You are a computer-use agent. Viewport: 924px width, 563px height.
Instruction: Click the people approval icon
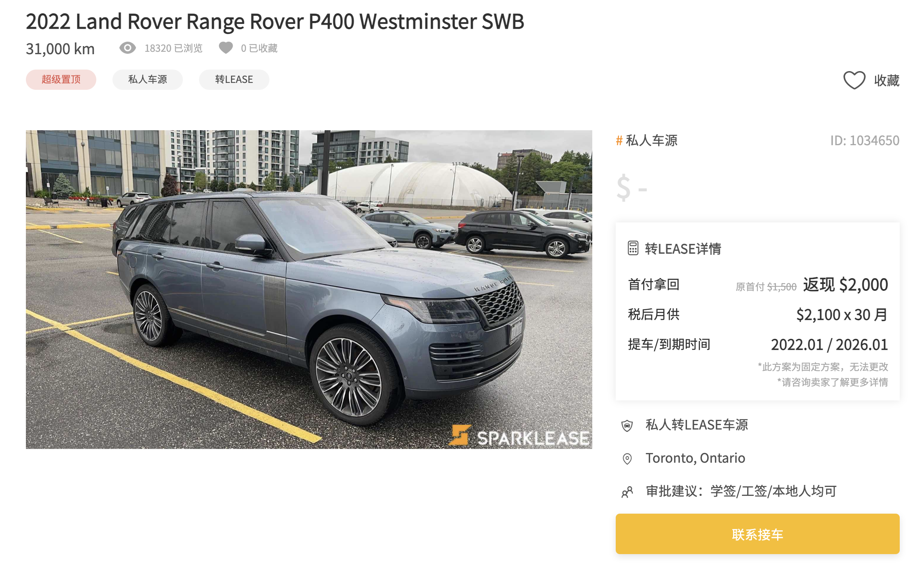[627, 492]
